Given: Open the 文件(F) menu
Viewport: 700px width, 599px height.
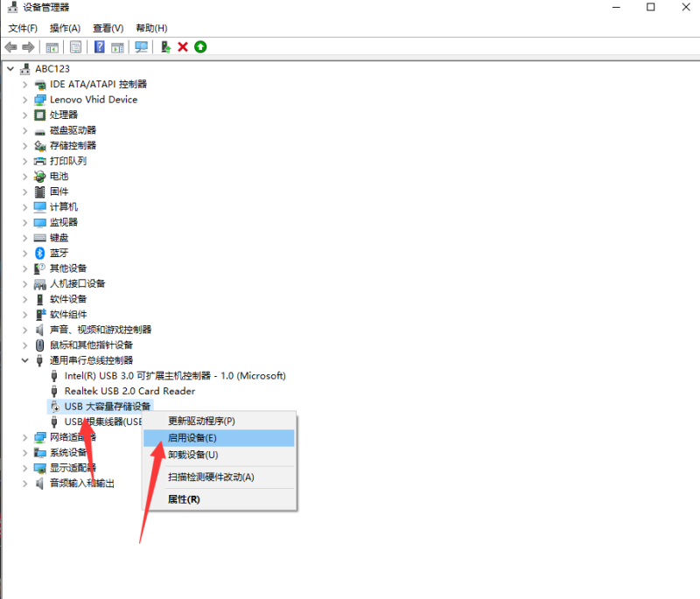Looking at the screenshot, I should pyautogui.click(x=23, y=28).
